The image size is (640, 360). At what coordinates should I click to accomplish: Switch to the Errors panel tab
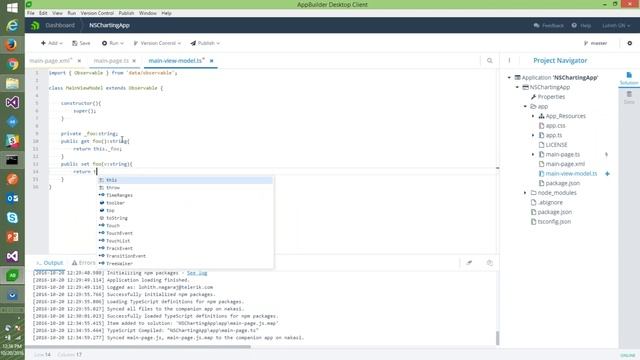[84, 263]
